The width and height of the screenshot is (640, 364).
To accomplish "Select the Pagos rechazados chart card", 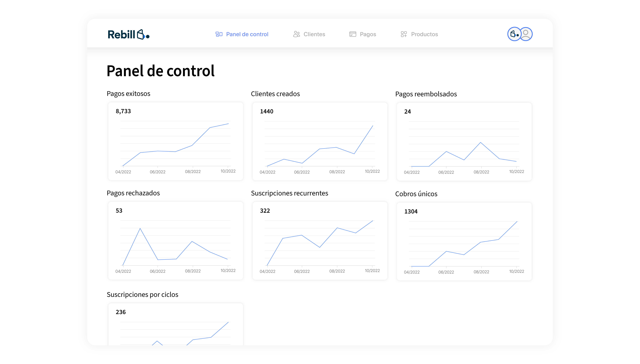I will point(175,241).
